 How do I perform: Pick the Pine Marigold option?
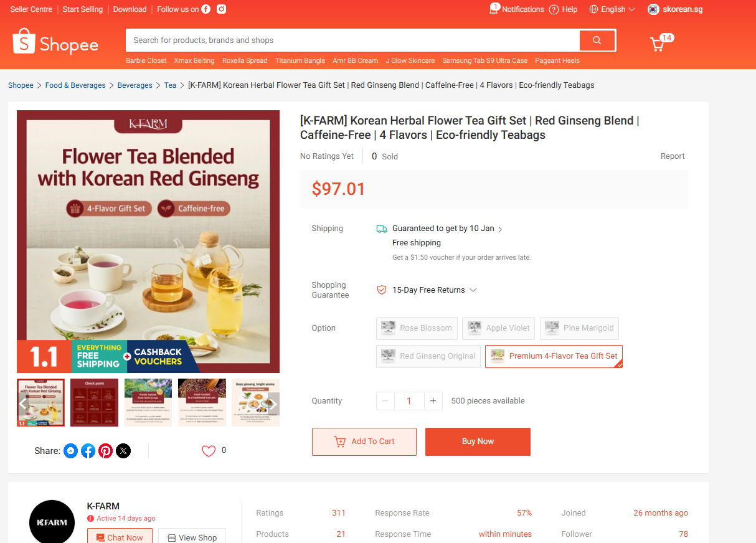click(x=579, y=328)
